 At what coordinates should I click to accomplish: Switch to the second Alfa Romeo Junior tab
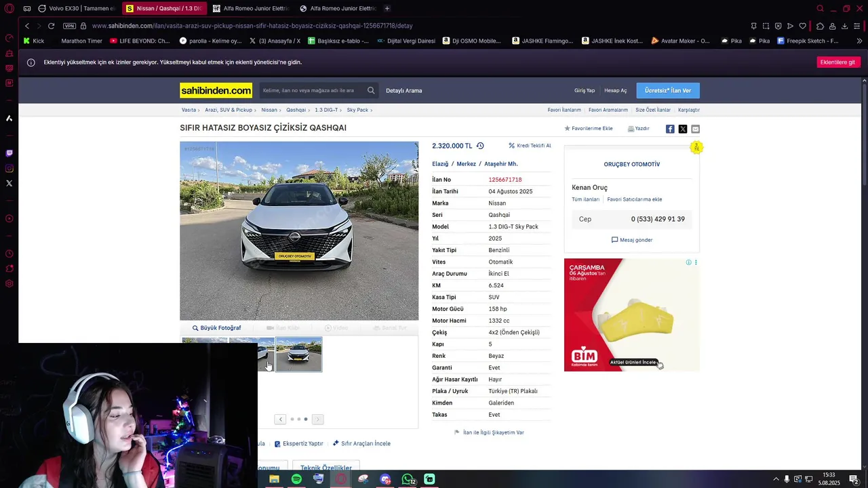338,8
